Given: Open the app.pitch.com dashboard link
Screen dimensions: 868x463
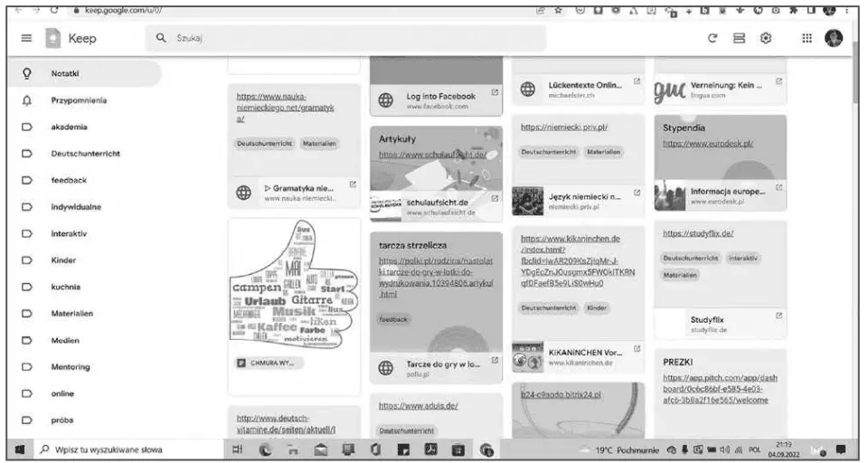Looking at the screenshot, I should [720, 389].
